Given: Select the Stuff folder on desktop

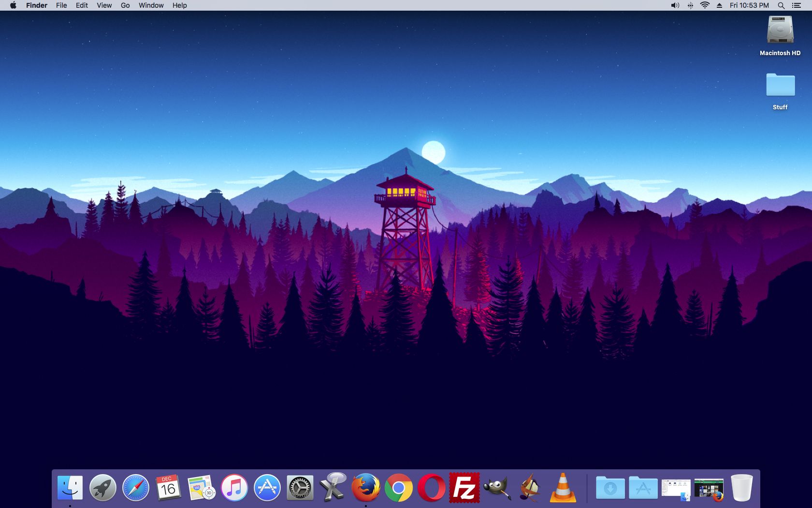Looking at the screenshot, I should pos(780,91).
